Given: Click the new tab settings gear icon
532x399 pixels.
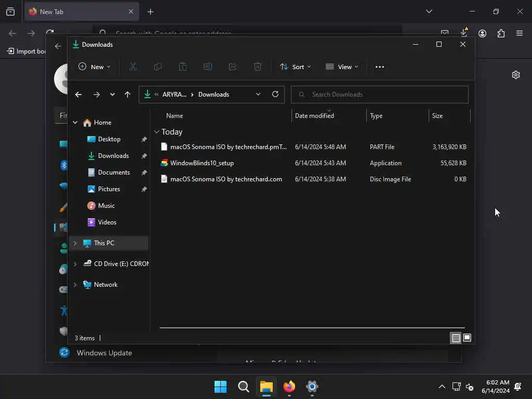Looking at the screenshot, I should (516, 75).
